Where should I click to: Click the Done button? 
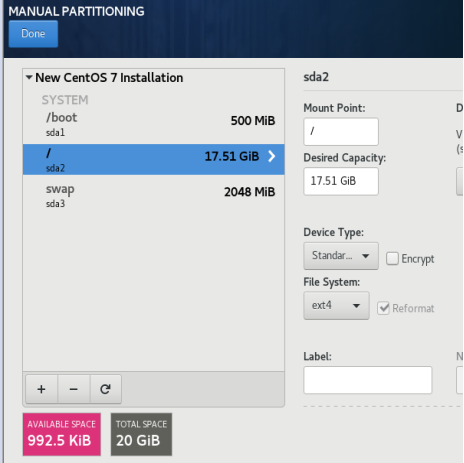click(33, 34)
